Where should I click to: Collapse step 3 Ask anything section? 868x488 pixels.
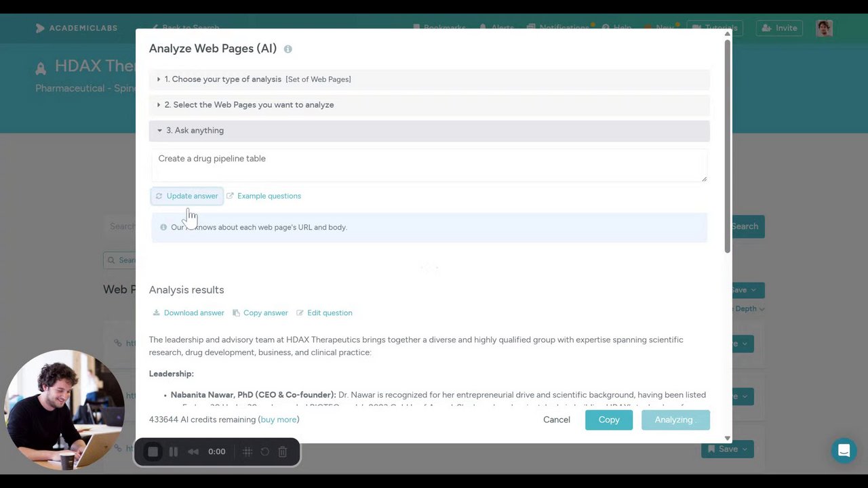pyautogui.click(x=429, y=130)
